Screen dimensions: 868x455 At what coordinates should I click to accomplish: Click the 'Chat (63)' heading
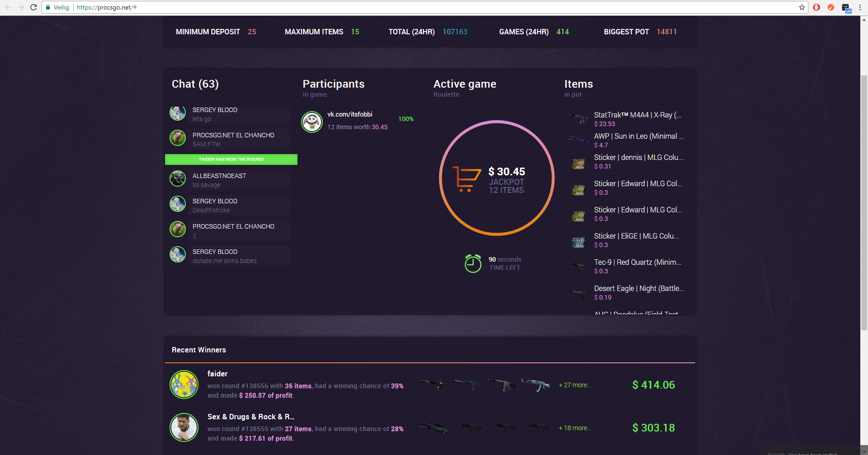[195, 84]
